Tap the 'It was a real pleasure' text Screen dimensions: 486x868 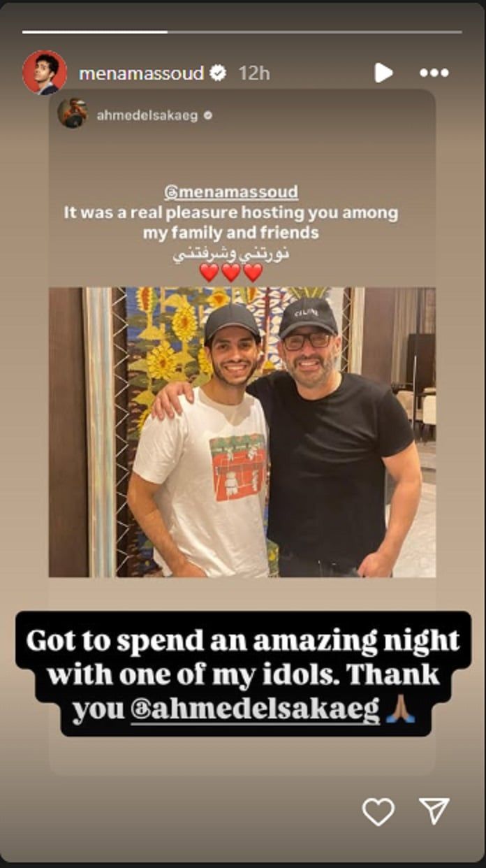[230, 222]
